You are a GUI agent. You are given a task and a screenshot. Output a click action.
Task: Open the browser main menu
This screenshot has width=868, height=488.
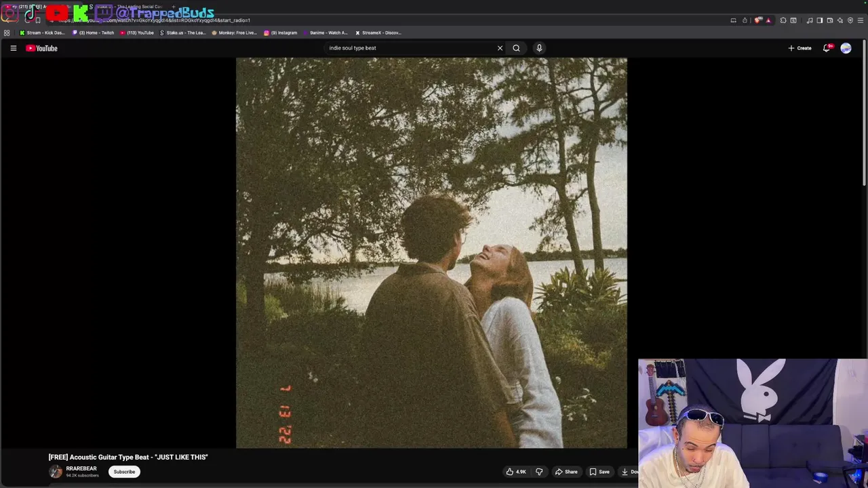coord(861,20)
